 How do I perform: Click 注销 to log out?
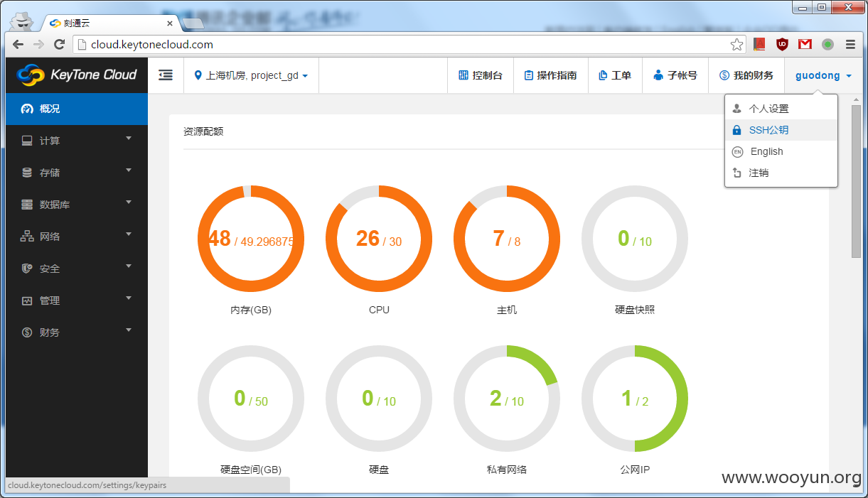coord(781,173)
